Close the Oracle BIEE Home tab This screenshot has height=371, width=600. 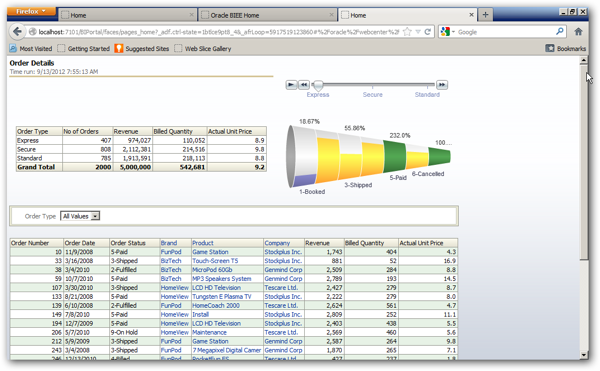tap(331, 15)
